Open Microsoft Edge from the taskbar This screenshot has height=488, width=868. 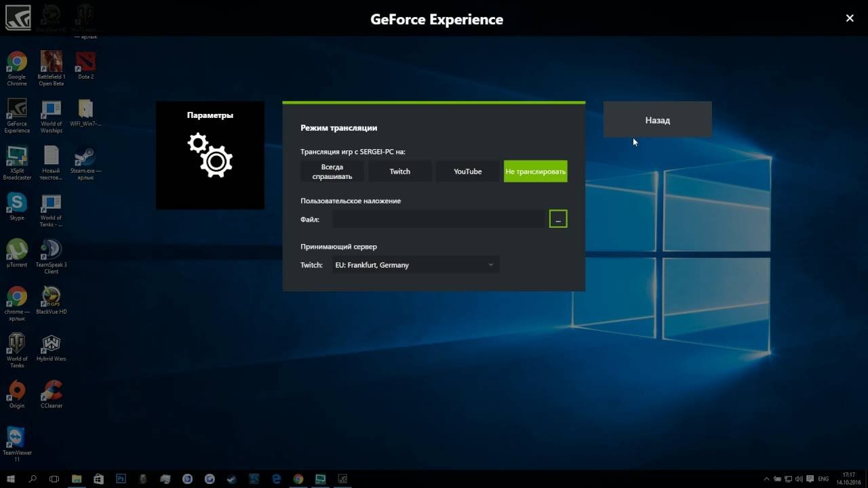click(276, 479)
